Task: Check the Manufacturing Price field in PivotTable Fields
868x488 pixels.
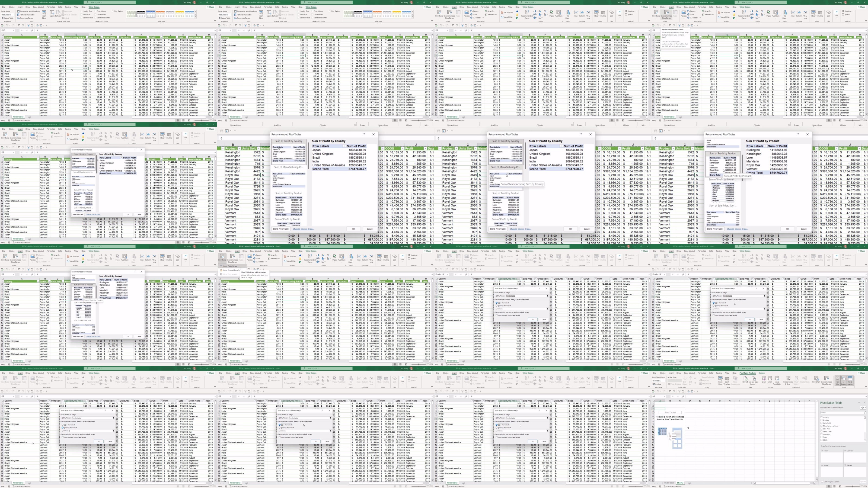Action: pyautogui.click(x=822, y=426)
